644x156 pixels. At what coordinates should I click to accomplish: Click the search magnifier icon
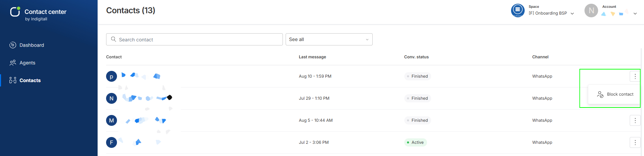click(114, 39)
